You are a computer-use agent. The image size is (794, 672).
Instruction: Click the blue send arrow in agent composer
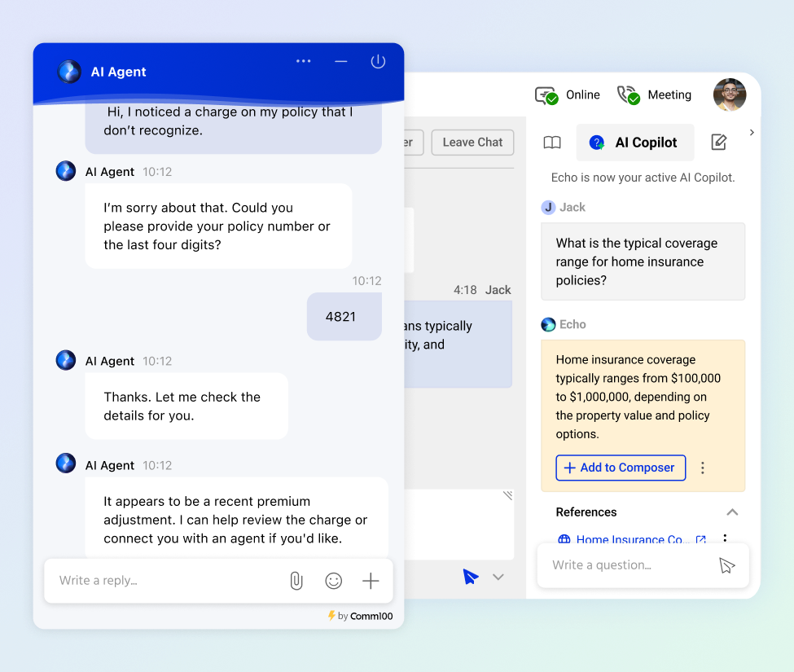[470, 576]
